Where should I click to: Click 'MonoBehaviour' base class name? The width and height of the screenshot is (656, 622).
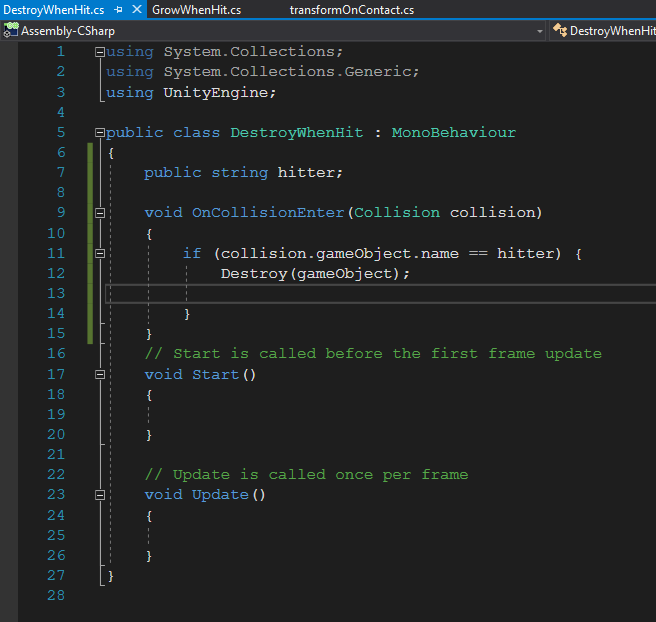click(x=454, y=133)
